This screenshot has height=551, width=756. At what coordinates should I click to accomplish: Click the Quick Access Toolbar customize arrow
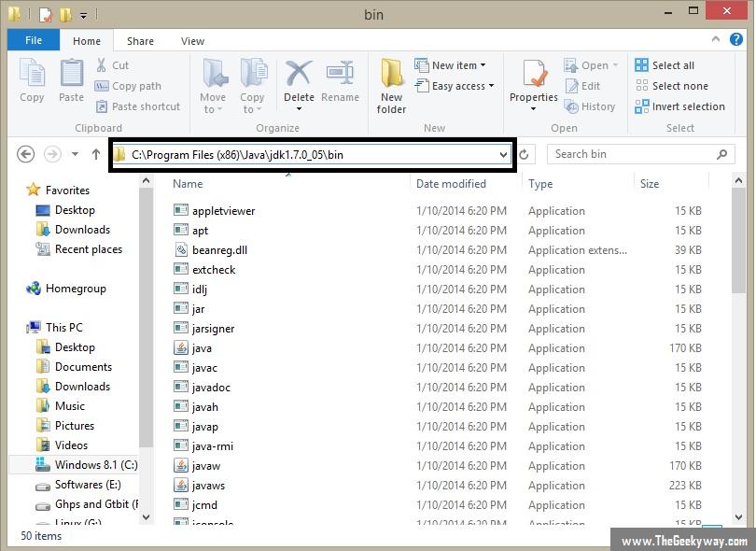83,16
